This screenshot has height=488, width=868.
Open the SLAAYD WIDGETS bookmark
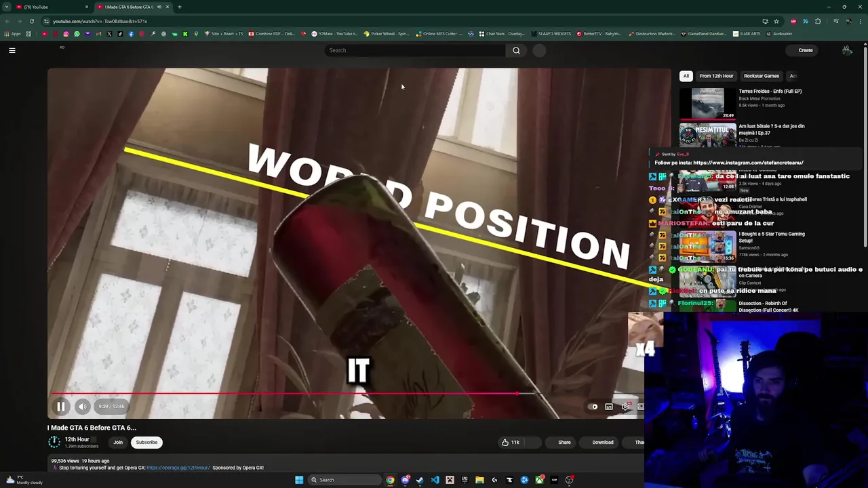click(552, 34)
